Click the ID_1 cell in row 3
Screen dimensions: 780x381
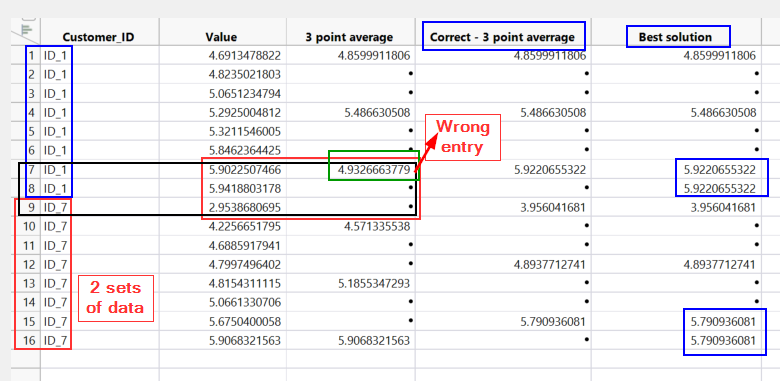(55, 94)
